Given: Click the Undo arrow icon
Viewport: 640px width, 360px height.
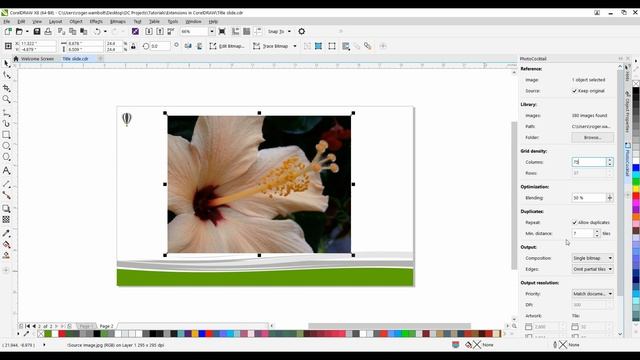Looking at the screenshot, I should click(98, 31).
